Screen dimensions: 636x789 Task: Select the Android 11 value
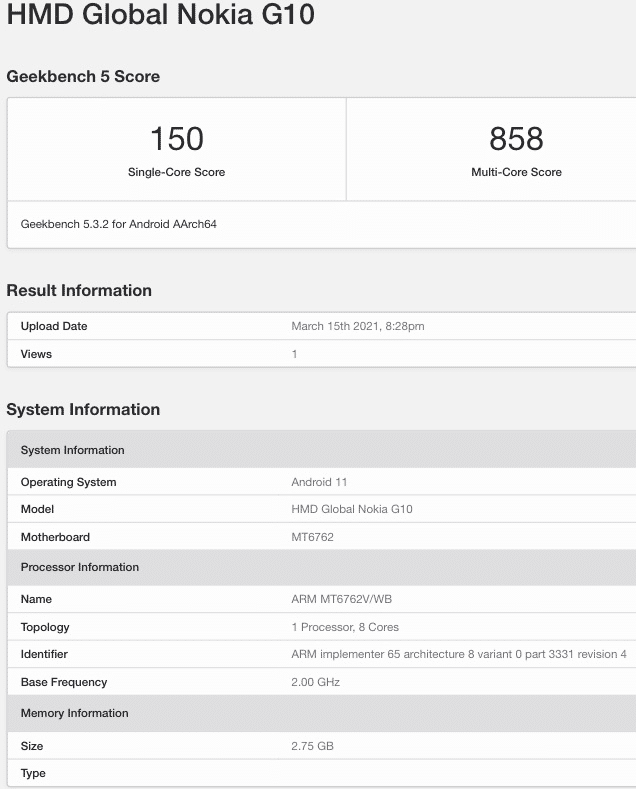point(319,482)
